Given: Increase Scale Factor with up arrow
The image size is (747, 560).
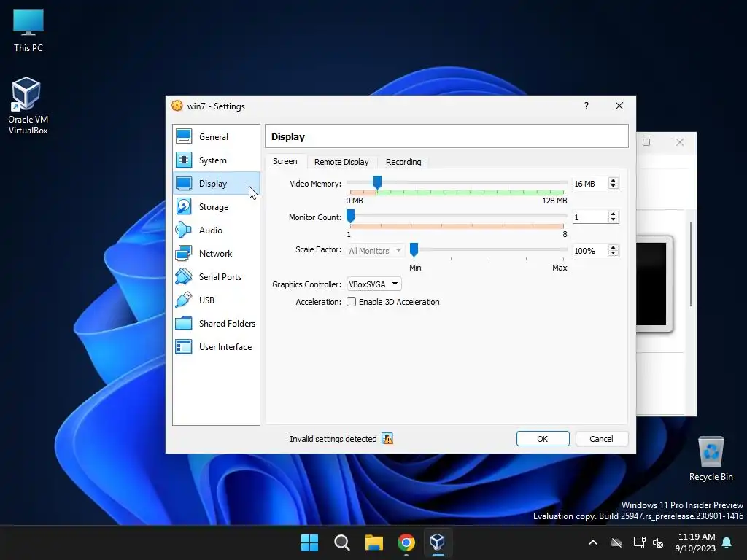Looking at the screenshot, I should [x=613, y=248].
